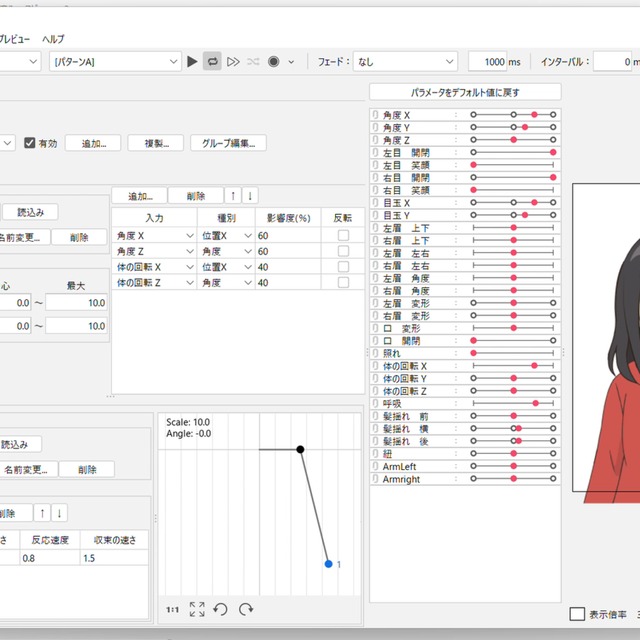Viewport: 640px width, 640px height.
Task: Click the rotate clockwise icon
Action: pos(245,609)
